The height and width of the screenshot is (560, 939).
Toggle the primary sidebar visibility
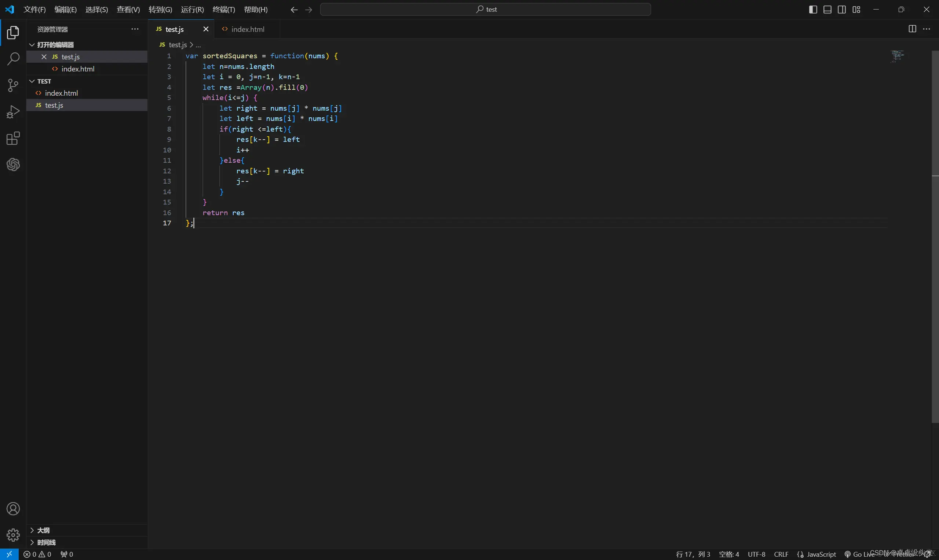(x=813, y=10)
